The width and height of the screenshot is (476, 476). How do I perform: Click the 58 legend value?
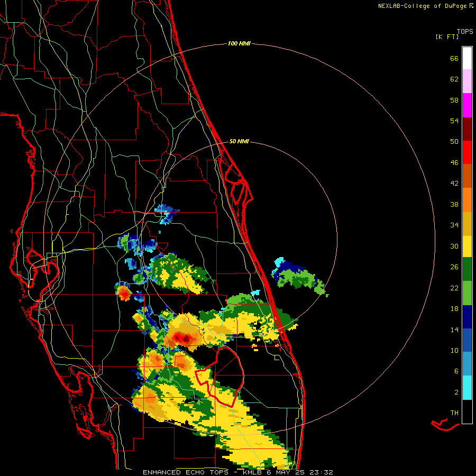[x=454, y=100]
